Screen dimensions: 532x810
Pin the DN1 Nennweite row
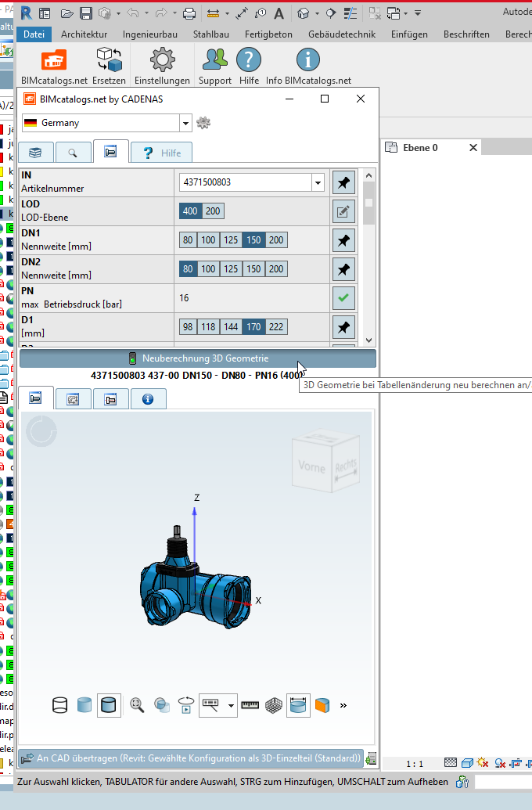coord(343,240)
